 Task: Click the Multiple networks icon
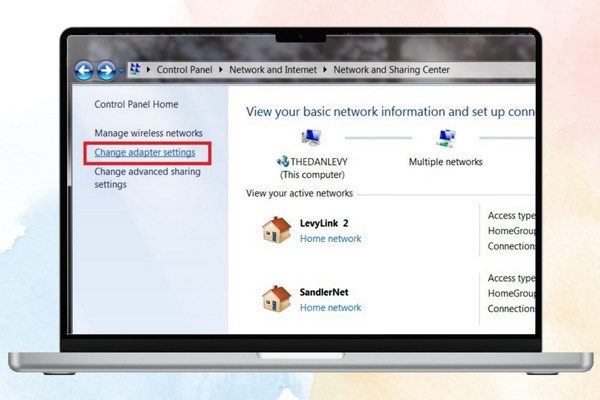click(446, 138)
